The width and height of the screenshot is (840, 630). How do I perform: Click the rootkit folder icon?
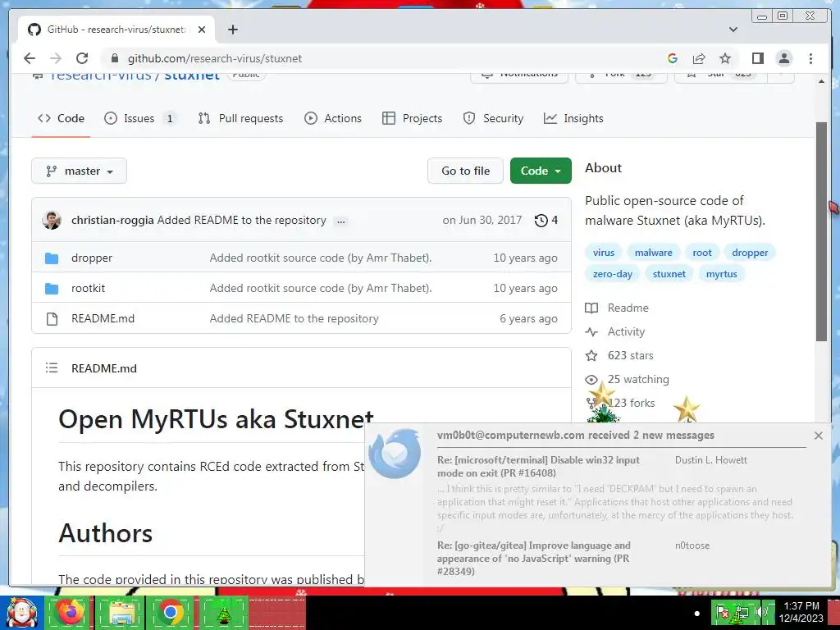pyautogui.click(x=52, y=289)
